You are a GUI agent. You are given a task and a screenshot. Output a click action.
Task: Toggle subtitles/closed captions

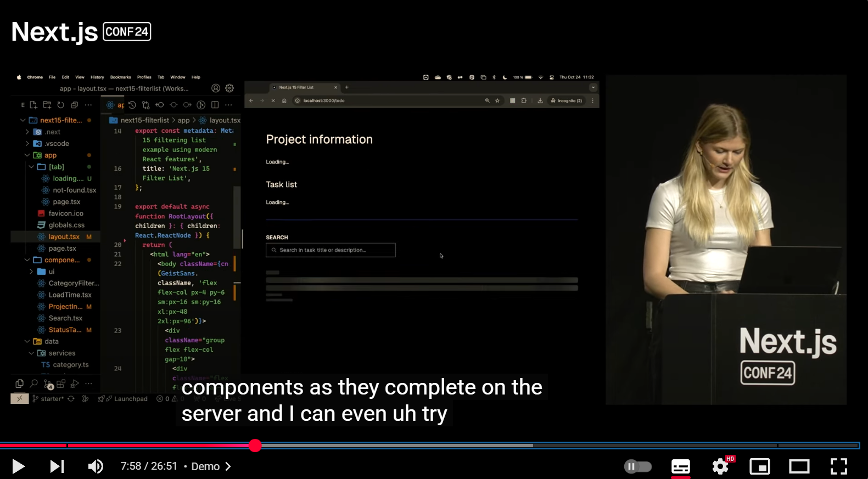[x=681, y=466]
